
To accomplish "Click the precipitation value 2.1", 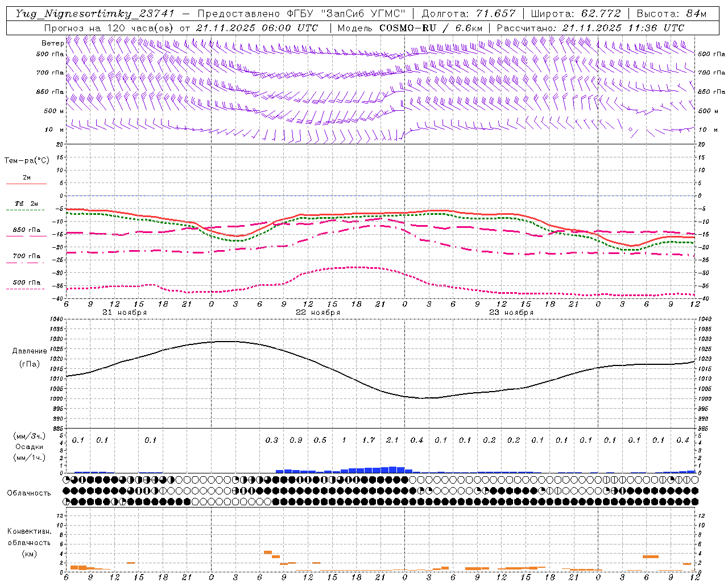I will pos(392,440).
